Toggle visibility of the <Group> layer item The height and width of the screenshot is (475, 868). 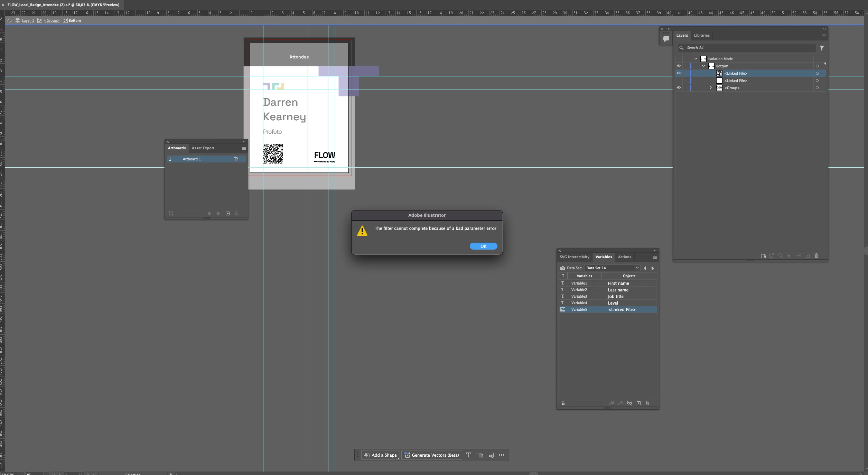[x=679, y=88]
